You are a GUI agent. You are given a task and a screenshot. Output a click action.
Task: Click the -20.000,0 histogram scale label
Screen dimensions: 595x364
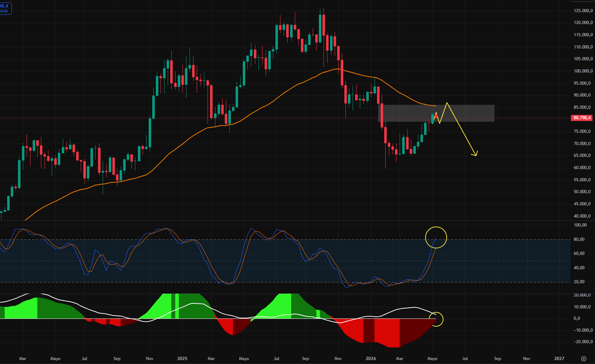(583, 342)
